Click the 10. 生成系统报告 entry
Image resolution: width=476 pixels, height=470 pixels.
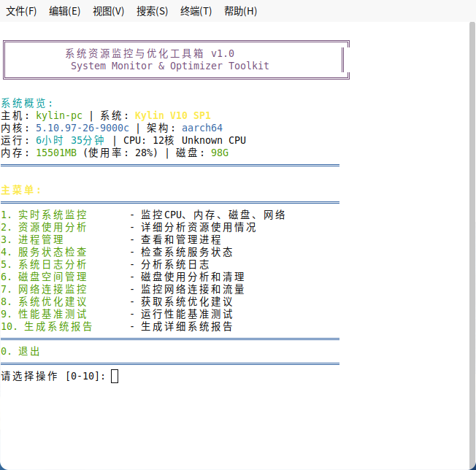[47, 326]
